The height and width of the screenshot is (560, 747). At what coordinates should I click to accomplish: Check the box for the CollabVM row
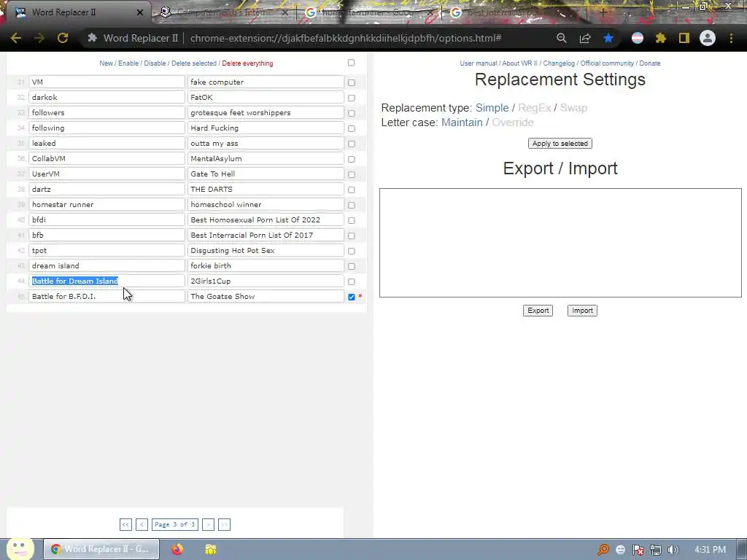point(352,159)
